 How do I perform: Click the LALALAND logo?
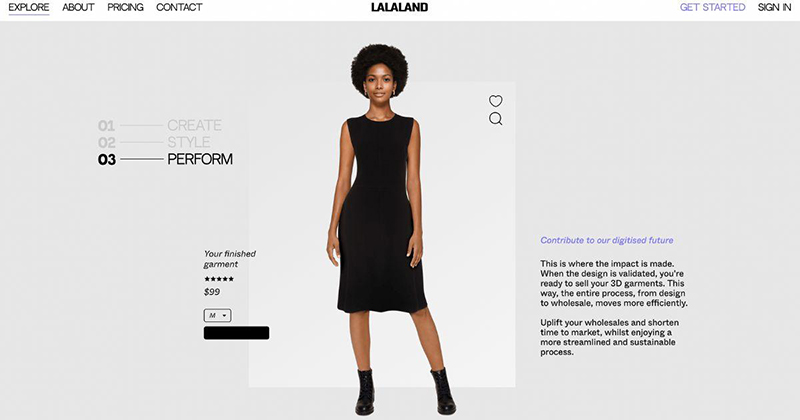coord(399,7)
